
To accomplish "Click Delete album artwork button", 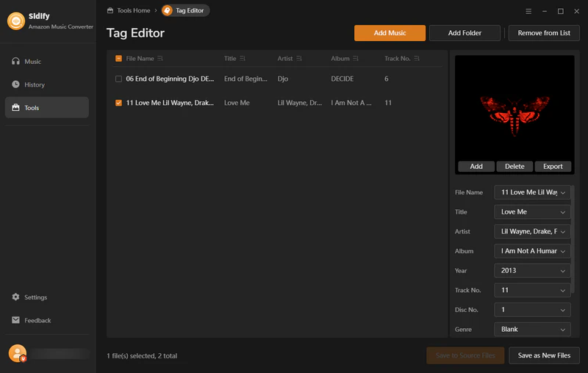I will [514, 166].
